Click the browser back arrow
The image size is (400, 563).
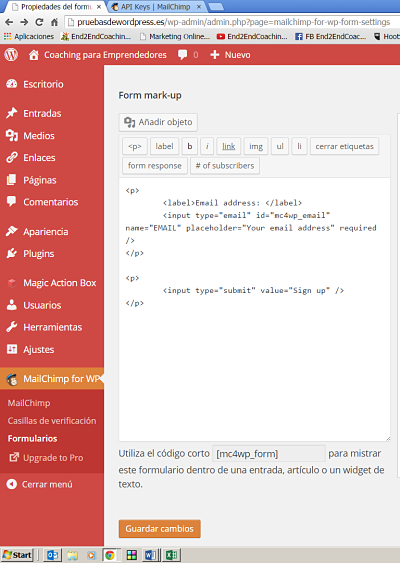pyautogui.click(x=9, y=22)
